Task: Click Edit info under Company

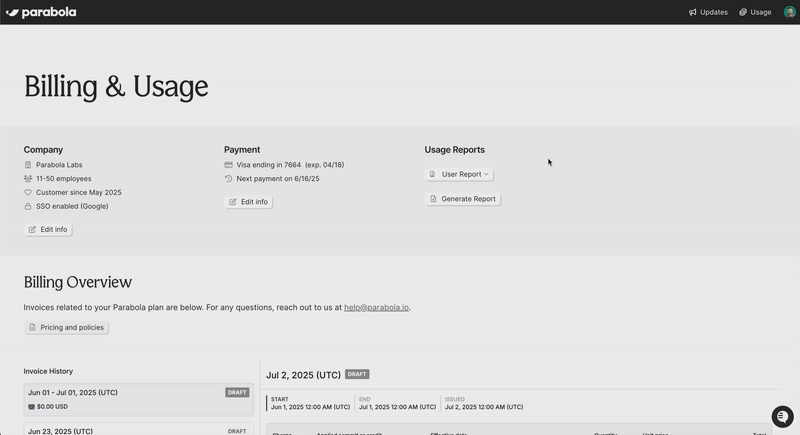Action: (x=48, y=229)
